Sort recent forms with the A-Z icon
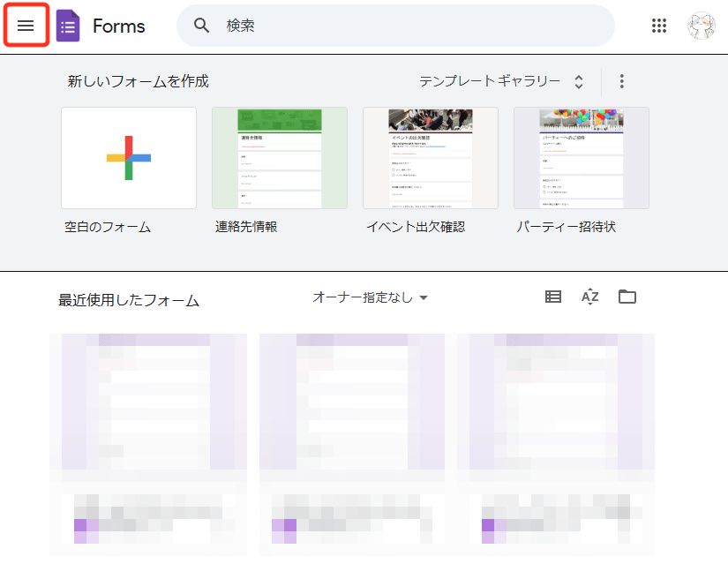 click(589, 297)
